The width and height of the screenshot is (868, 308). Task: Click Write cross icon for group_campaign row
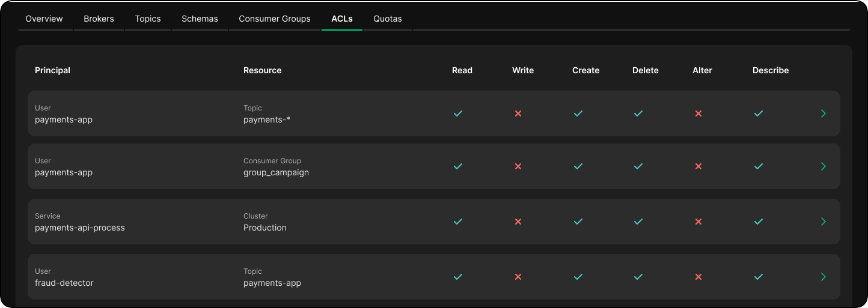(x=518, y=166)
